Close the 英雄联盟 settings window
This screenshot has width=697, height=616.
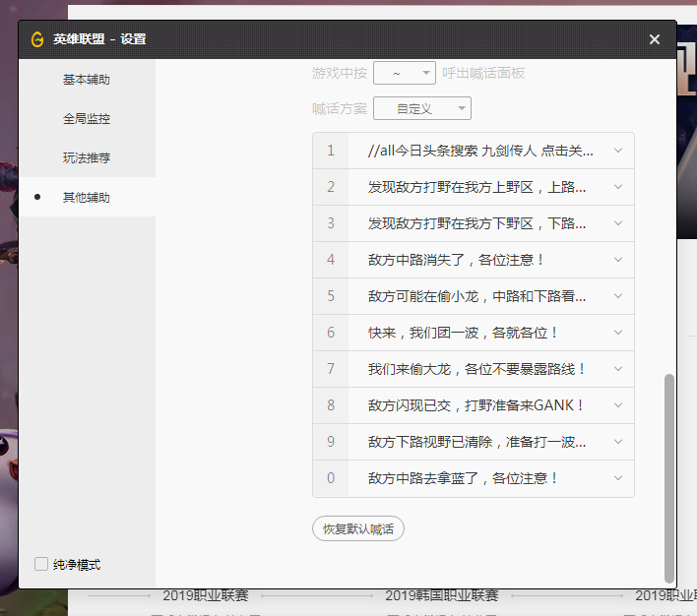click(x=655, y=39)
